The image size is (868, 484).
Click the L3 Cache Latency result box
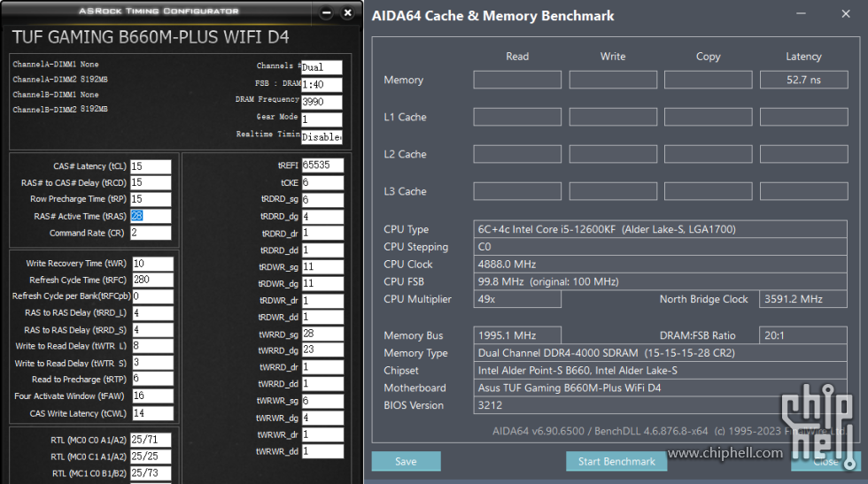coord(804,191)
